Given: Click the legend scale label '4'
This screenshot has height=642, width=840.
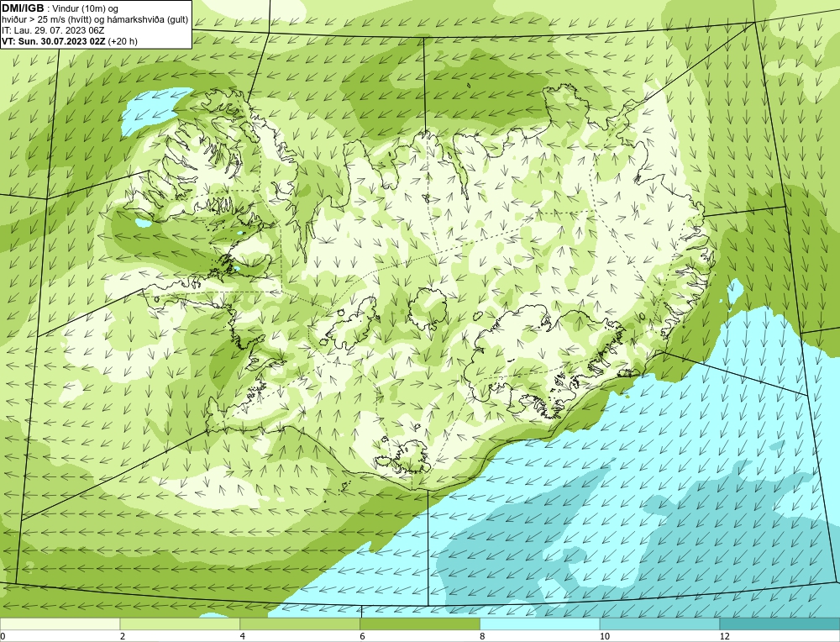Looking at the screenshot, I should coord(243,637).
